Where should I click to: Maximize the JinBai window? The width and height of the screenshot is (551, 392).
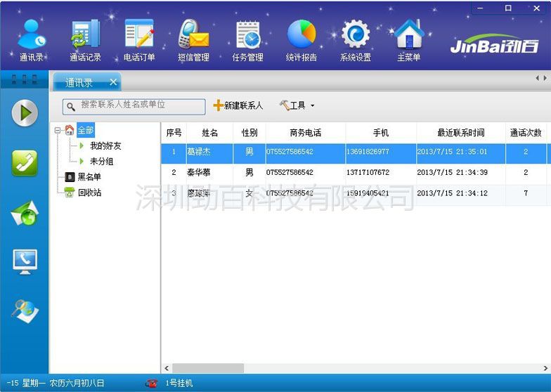tap(508, 8)
